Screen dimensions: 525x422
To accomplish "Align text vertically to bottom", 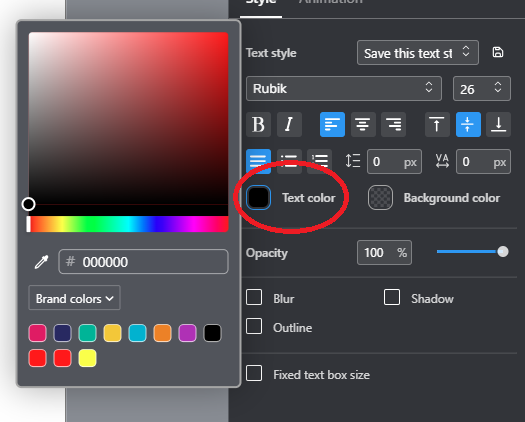I will 499,125.
